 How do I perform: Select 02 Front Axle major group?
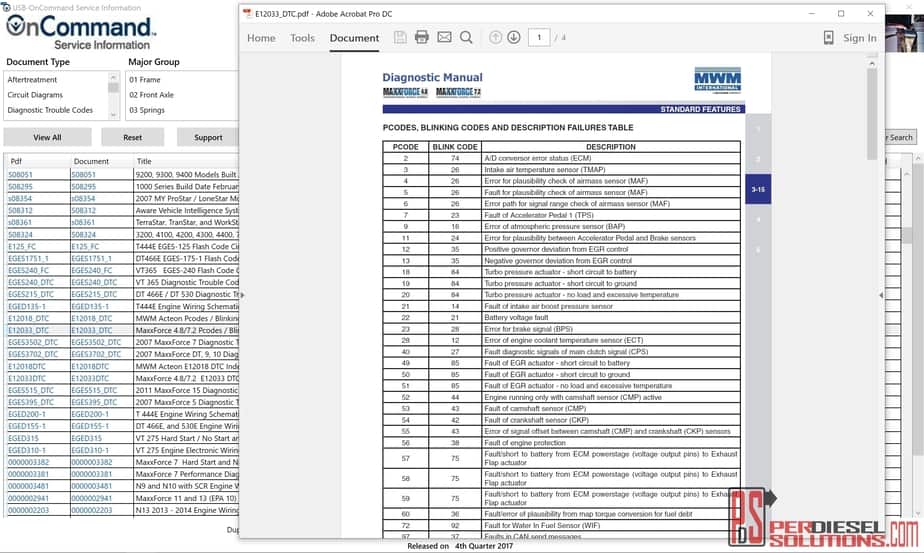click(x=151, y=95)
